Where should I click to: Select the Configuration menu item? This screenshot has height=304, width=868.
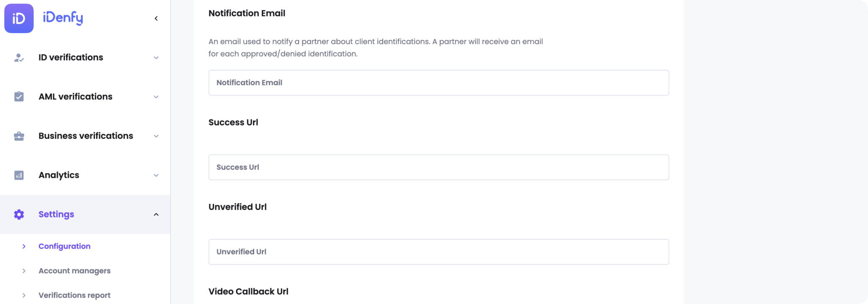[64, 246]
